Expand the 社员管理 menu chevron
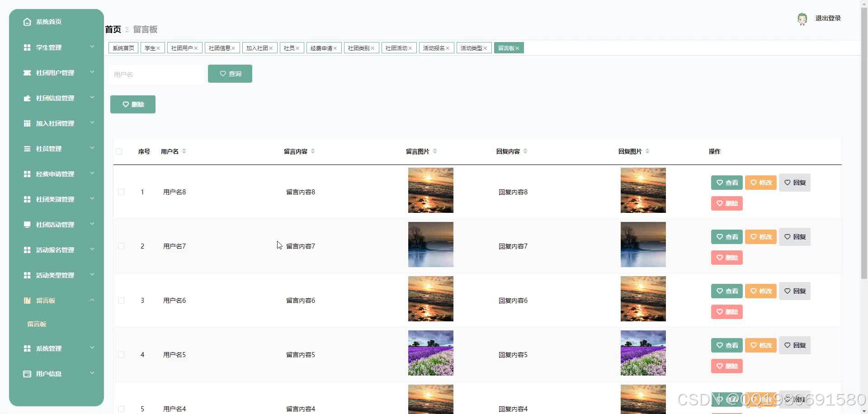Screen dimensions: 868x414 [92, 148]
